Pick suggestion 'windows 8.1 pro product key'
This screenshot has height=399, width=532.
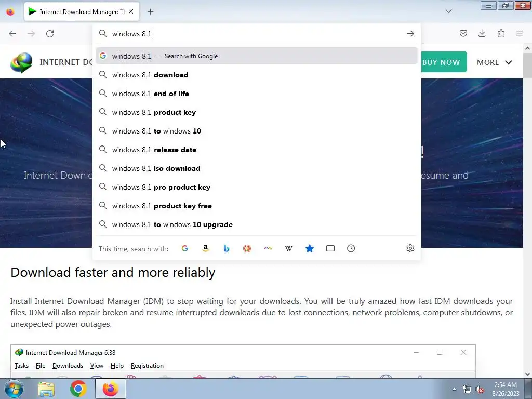click(257, 187)
